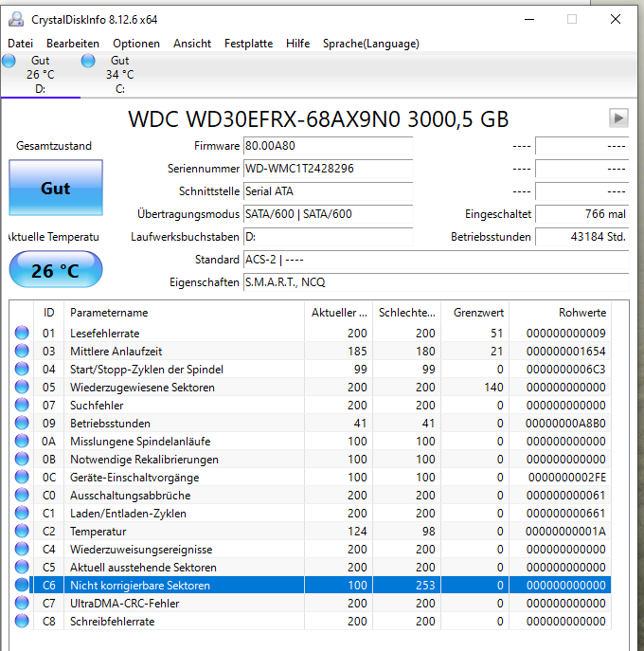Select the Wiederzugewiesene Sektoren parameter name

(142, 387)
